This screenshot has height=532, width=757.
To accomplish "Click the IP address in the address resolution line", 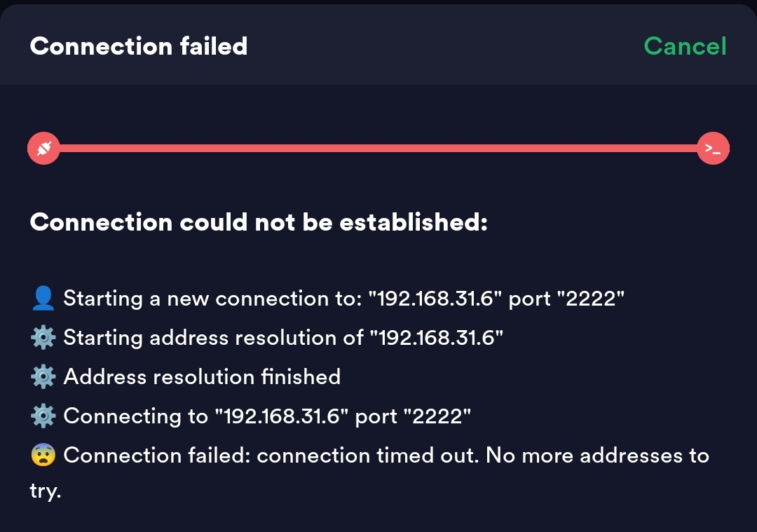I will 441,338.
